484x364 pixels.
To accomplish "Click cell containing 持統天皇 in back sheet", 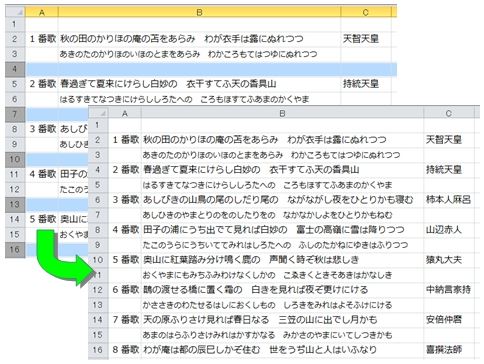I will tap(366, 84).
